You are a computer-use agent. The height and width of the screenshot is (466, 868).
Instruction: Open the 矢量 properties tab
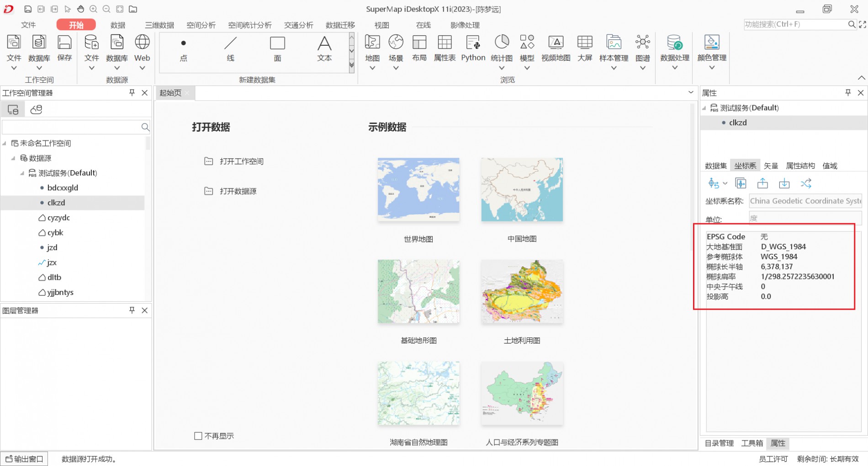click(771, 166)
